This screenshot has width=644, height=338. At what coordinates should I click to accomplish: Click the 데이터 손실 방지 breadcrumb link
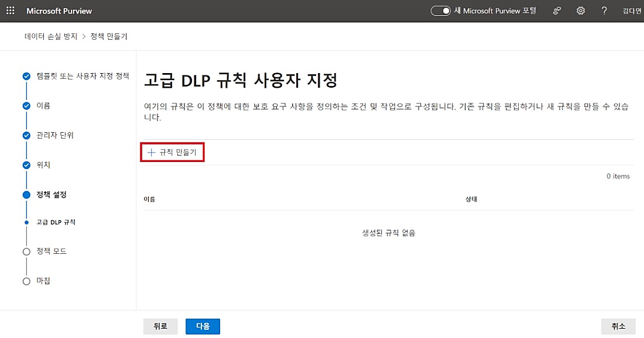pos(50,36)
